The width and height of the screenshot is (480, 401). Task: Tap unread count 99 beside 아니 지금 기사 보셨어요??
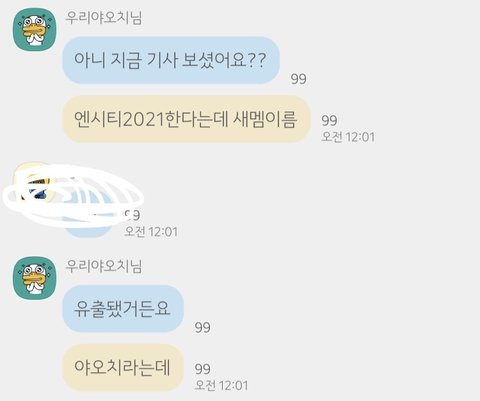(x=299, y=79)
